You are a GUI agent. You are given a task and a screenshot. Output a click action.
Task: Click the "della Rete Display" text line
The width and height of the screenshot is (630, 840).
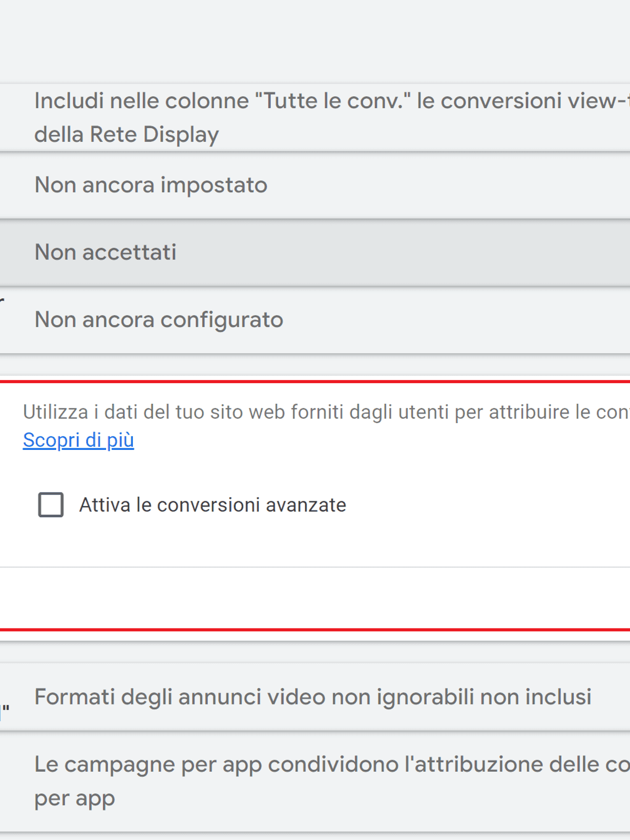(x=127, y=134)
